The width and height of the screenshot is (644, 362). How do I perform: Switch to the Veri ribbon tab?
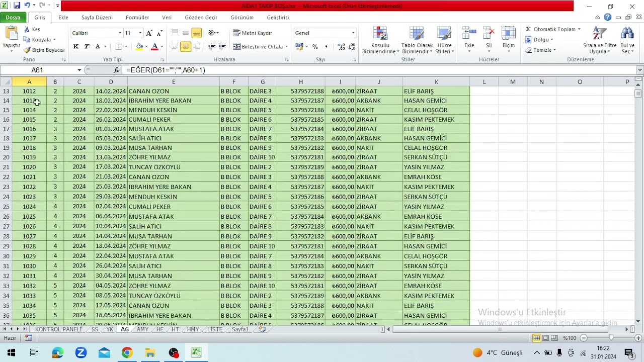[167, 17]
